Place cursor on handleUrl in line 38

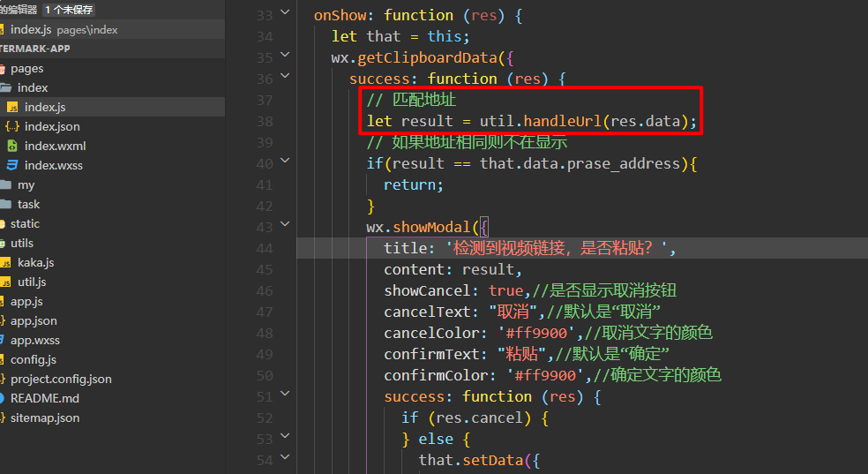tap(563, 121)
